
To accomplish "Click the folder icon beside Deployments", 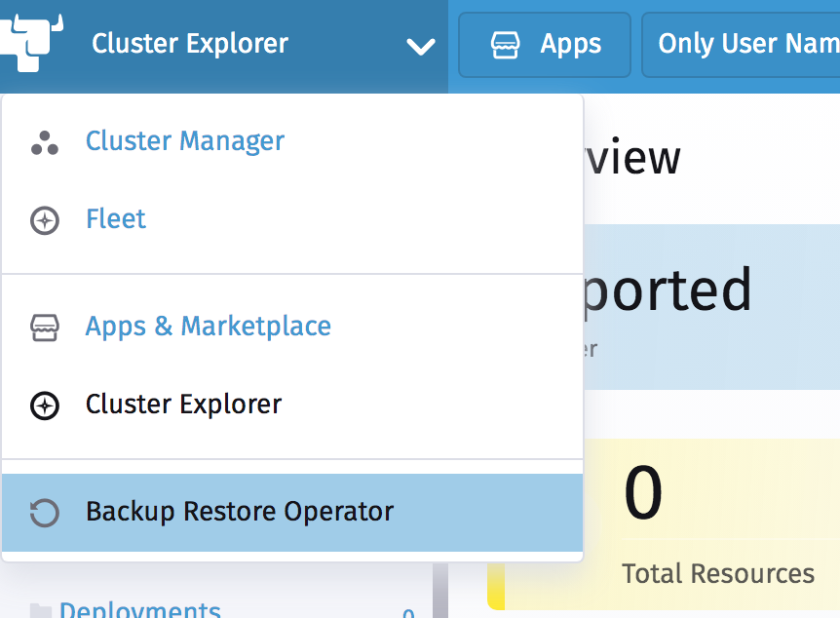I will (x=41, y=610).
